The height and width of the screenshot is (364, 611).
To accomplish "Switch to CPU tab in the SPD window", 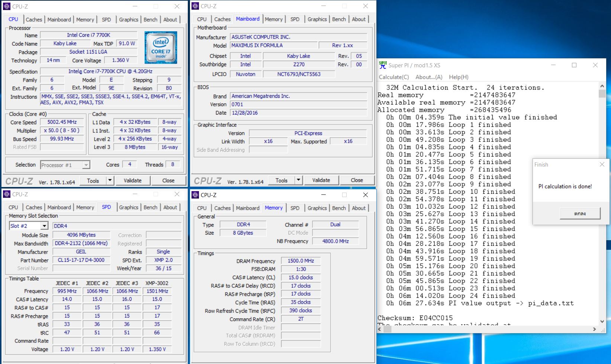I will [13, 207].
